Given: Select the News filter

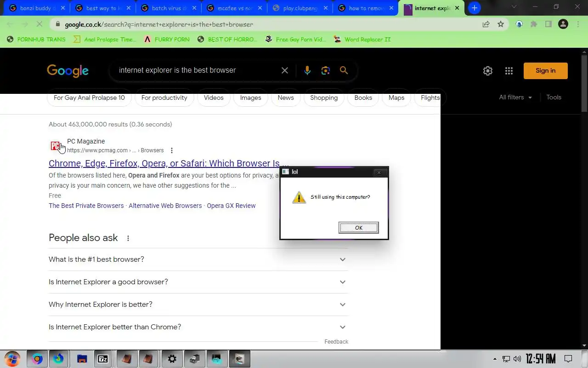Looking at the screenshot, I should tap(285, 98).
